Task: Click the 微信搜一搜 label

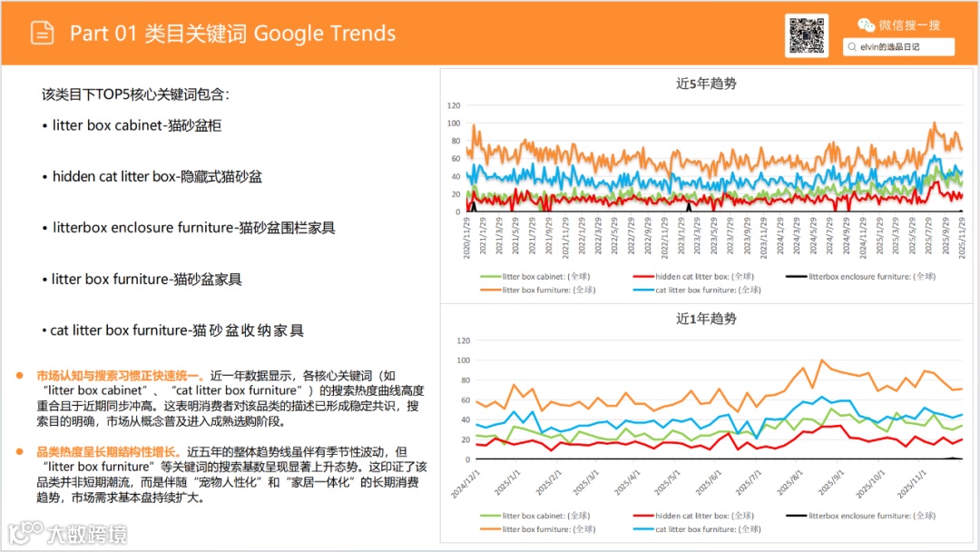Action: (x=908, y=25)
